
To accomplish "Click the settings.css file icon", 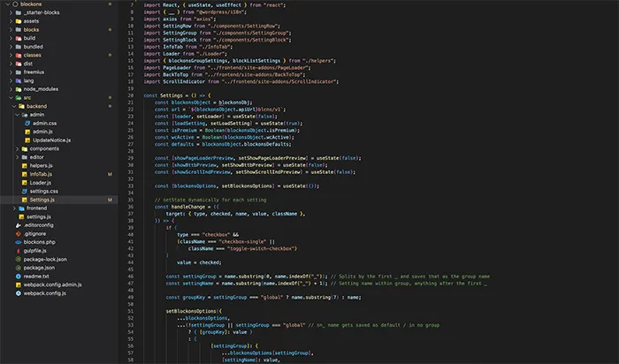I will (25, 191).
